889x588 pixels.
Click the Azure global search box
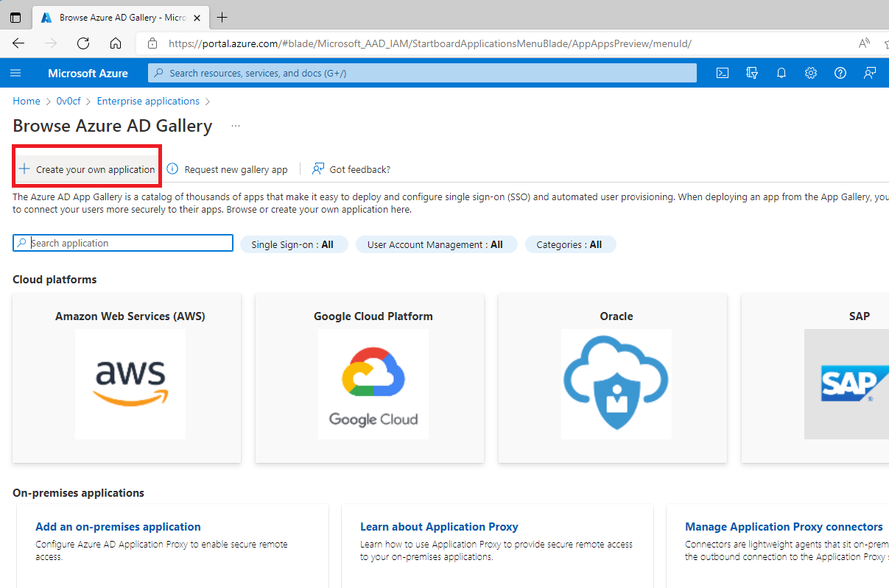(422, 73)
